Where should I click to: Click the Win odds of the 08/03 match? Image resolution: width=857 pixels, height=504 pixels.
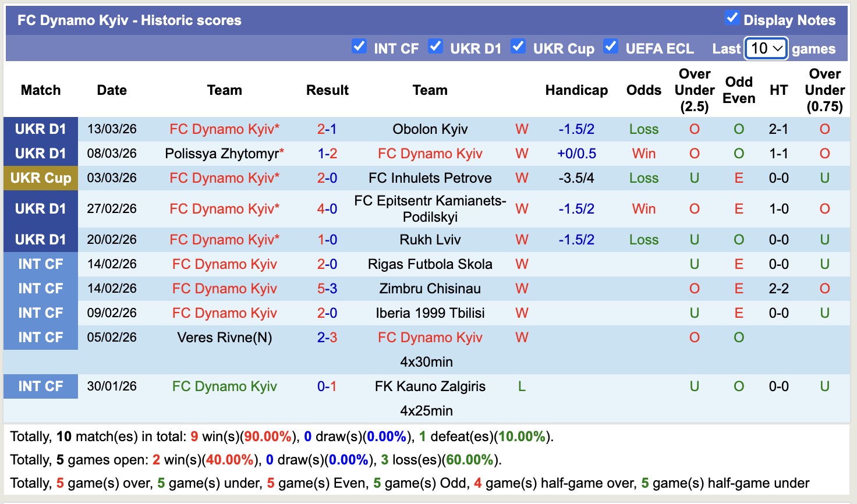point(643,153)
